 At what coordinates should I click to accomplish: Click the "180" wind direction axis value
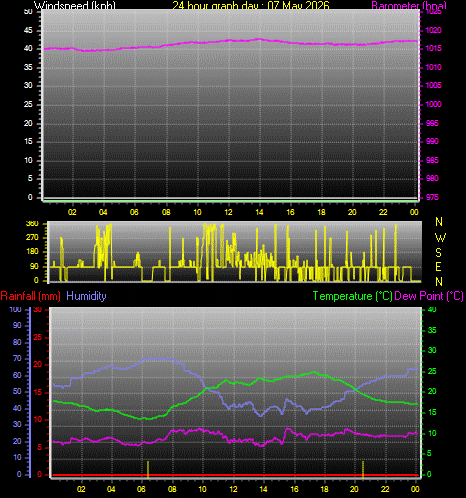coord(32,251)
